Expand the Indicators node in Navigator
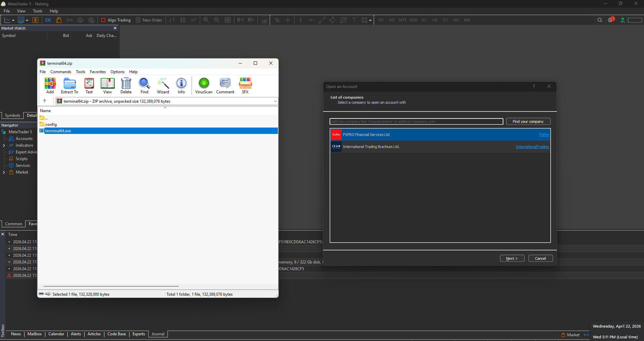This screenshot has width=644, height=341. [4, 145]
